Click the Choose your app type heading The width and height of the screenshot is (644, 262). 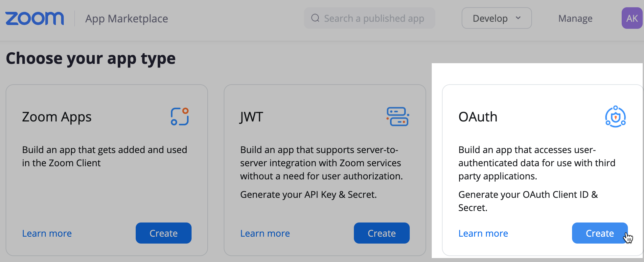(x=91, y=59)
